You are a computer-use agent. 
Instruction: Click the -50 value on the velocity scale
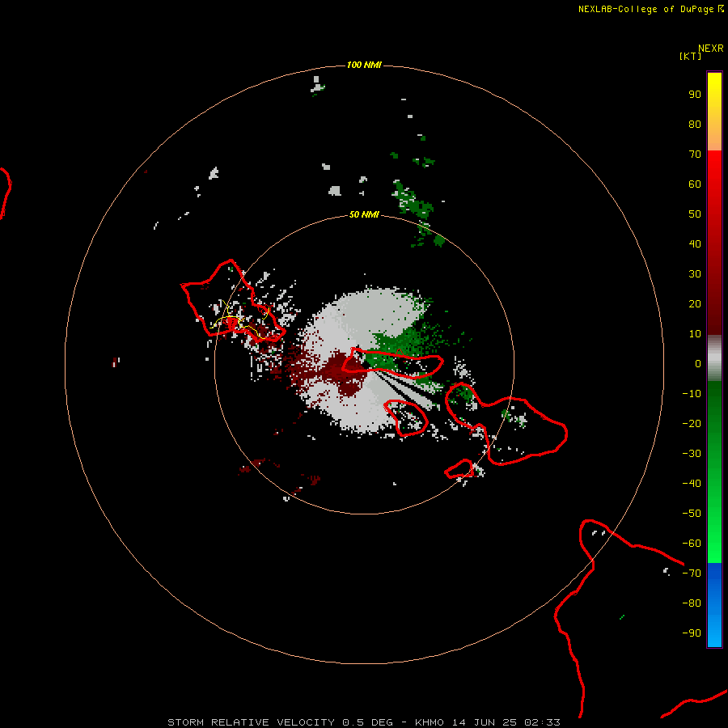pos(692,514)
